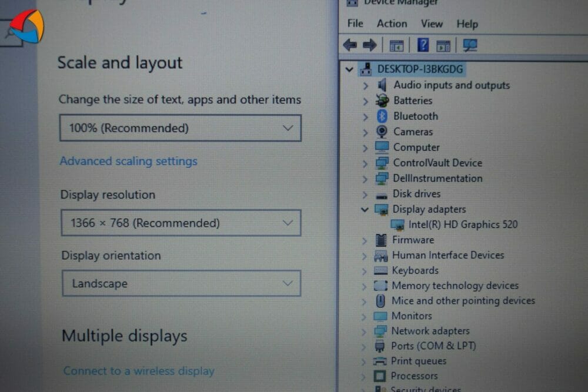The image size is (588, 392).
Task: Click the Display adapters icon
Action: [x=382, y=209]
